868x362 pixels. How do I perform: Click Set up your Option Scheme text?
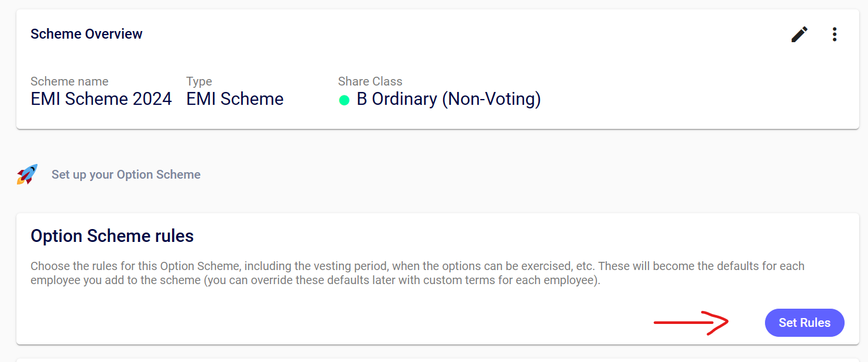point(126,175)
